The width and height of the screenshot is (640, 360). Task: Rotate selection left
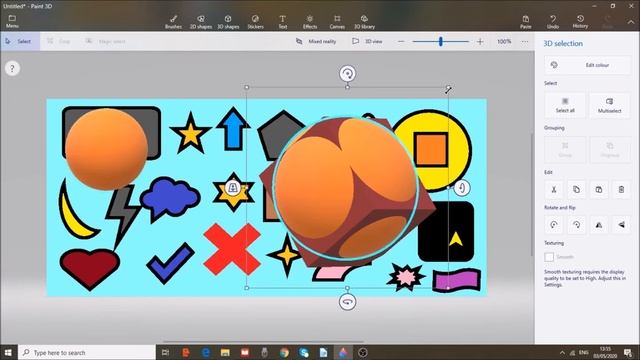(x=554, y=224)
